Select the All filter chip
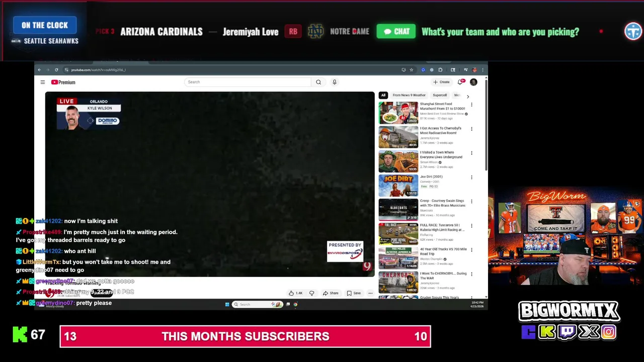The width and height of the screenshot is (644, 362). 383,95
